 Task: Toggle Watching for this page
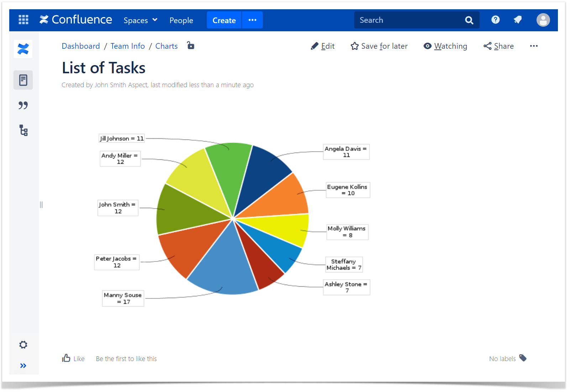pyautogui.click(x=445, y=46)
